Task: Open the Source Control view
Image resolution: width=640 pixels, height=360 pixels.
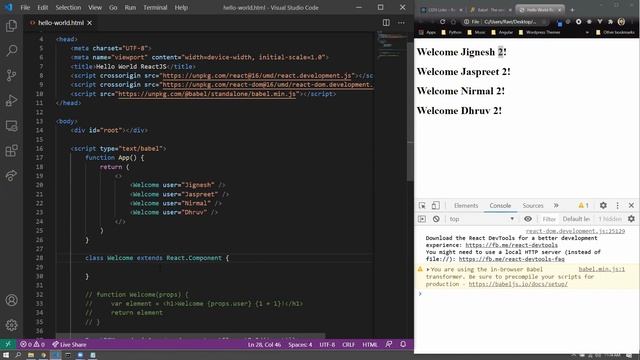Action: pos(11,75)
